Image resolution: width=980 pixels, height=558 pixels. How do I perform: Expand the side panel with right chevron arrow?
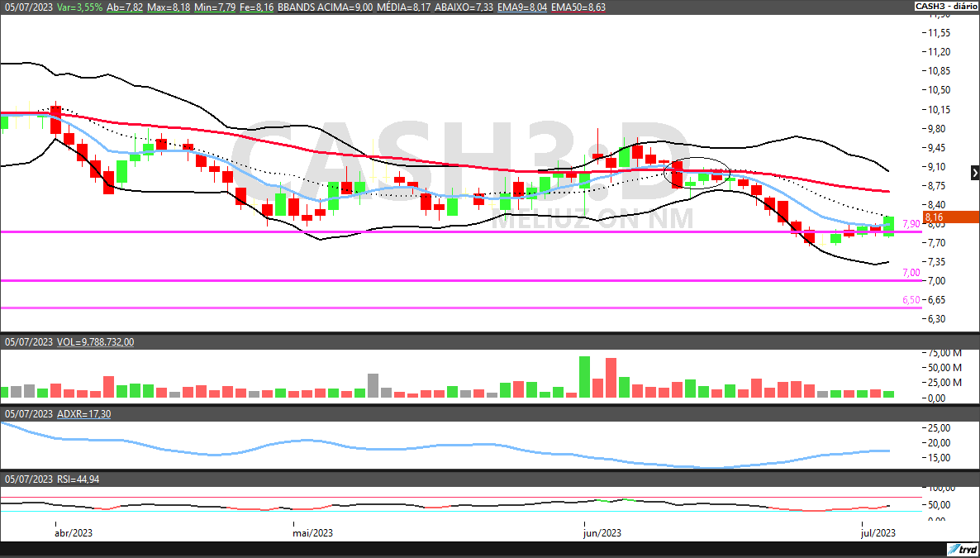coord(974,173)
